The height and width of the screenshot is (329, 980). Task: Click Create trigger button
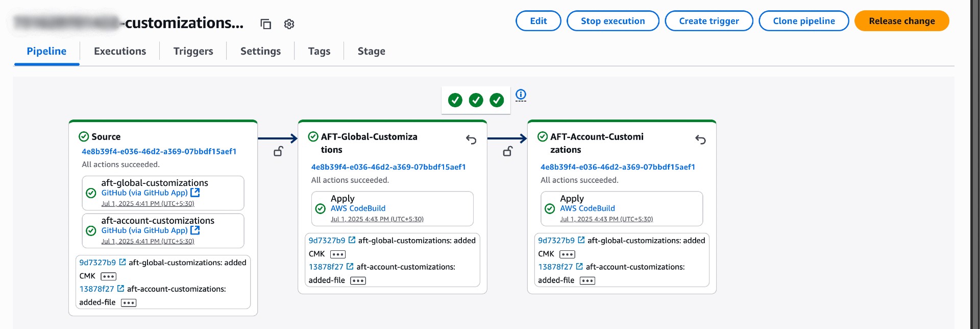[709, 21]
